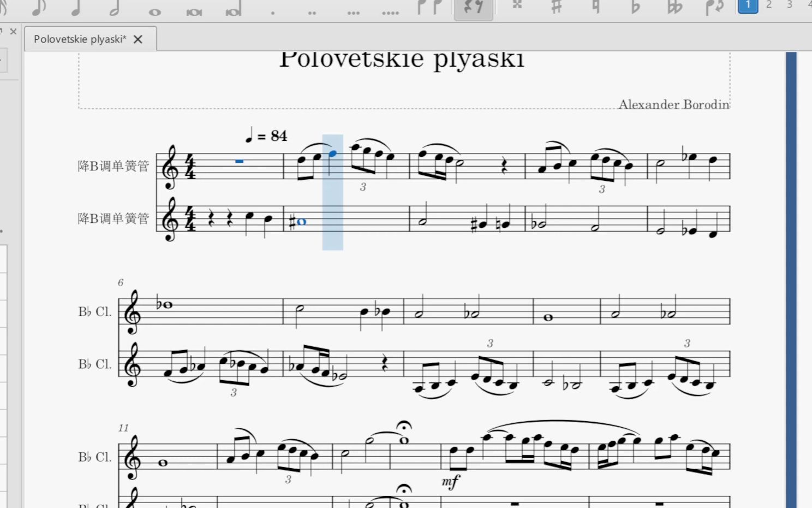Select the second staff 降B调单簧管 label

pyautogui.click(x=113, y=218)
